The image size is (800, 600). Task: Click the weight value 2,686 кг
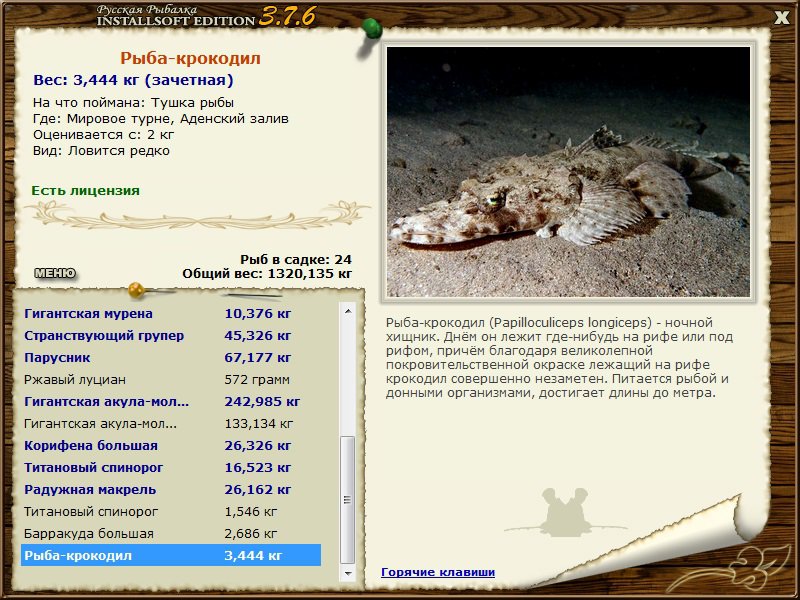tap(251, 533)
